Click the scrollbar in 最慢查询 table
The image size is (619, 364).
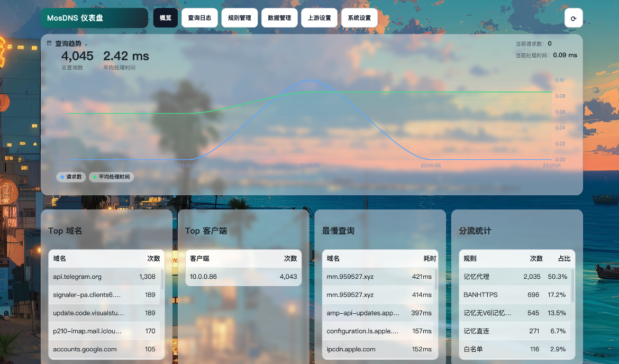tap(436, 279)
